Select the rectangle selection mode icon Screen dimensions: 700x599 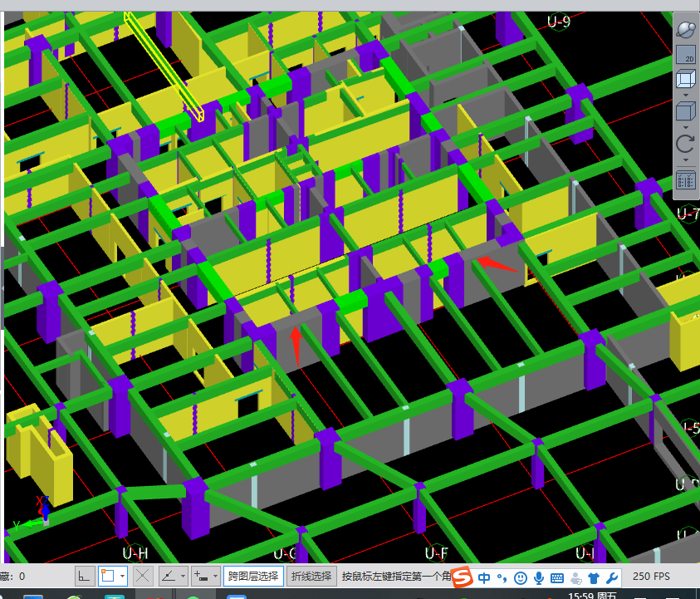coord(108,577)
